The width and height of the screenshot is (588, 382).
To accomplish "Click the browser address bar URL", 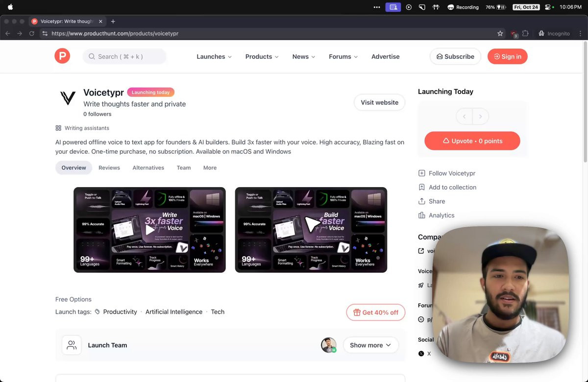I will (x=115, y=33).
